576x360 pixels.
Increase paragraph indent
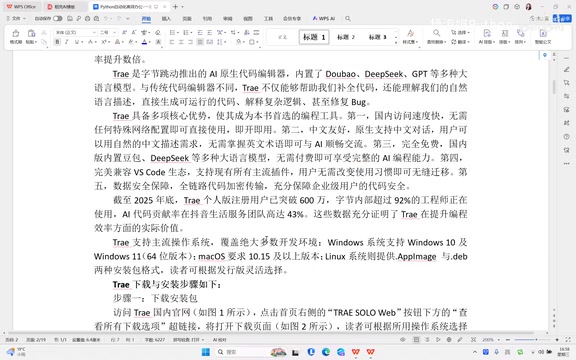click(x=210, y=32)
